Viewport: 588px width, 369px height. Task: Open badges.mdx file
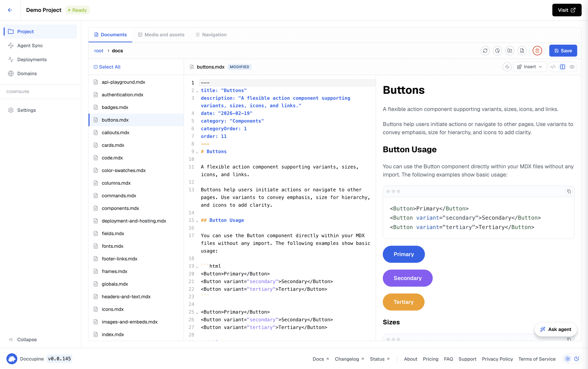point(136,107)
